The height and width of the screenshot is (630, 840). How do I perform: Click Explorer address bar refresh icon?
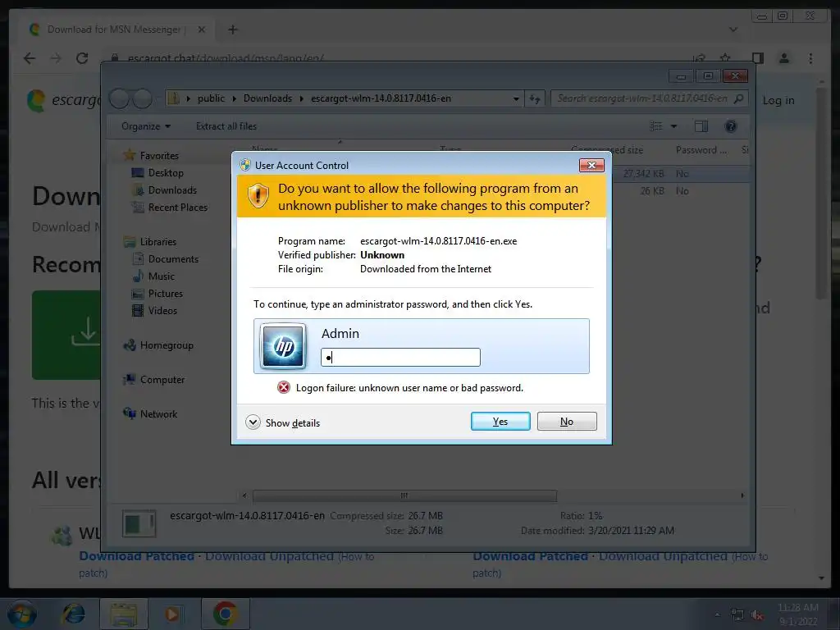[535, 98]
